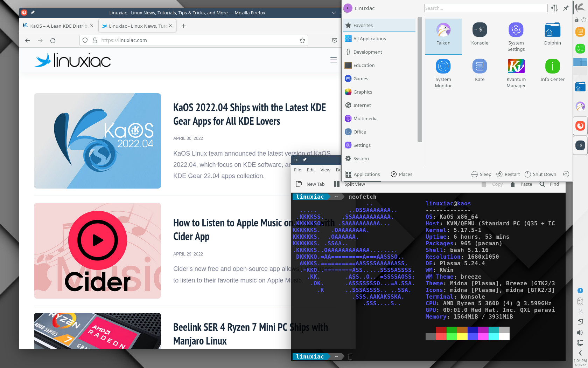Switch to Applications tab in launcher
This screenshot has height=368, width=588.
point(362,174)
